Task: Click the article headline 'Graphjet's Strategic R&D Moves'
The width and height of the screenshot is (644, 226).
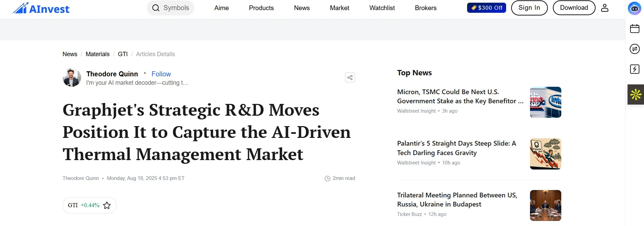Action: tap(206, 132)
